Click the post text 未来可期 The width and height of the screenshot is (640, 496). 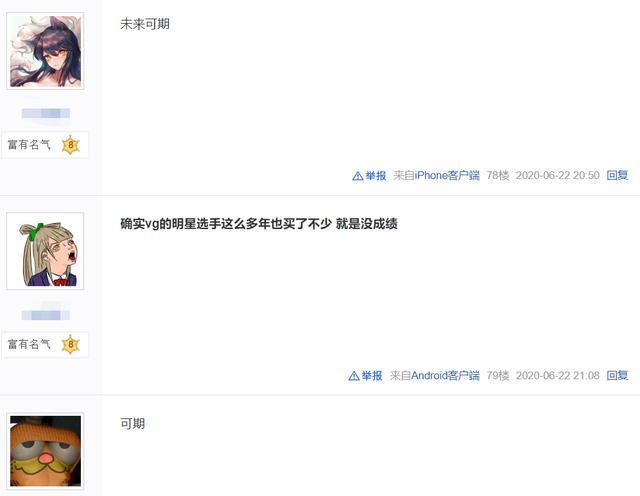(x=145, y=24)
